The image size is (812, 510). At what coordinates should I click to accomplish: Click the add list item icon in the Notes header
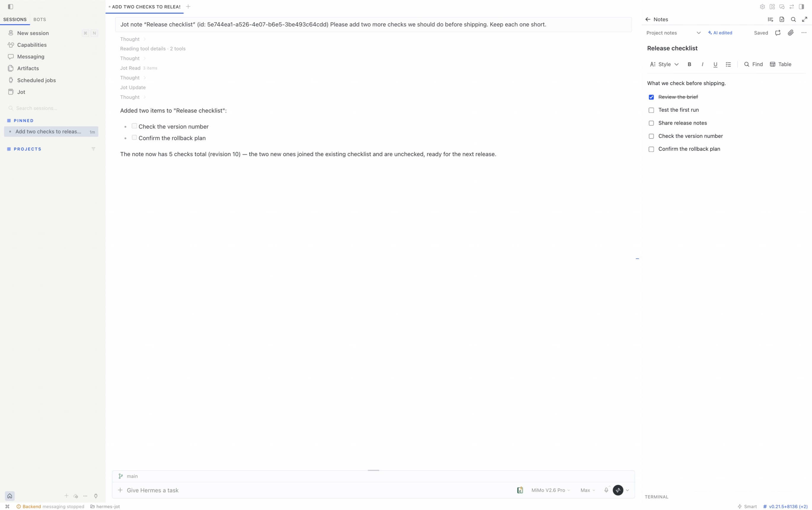coord(770,19)
